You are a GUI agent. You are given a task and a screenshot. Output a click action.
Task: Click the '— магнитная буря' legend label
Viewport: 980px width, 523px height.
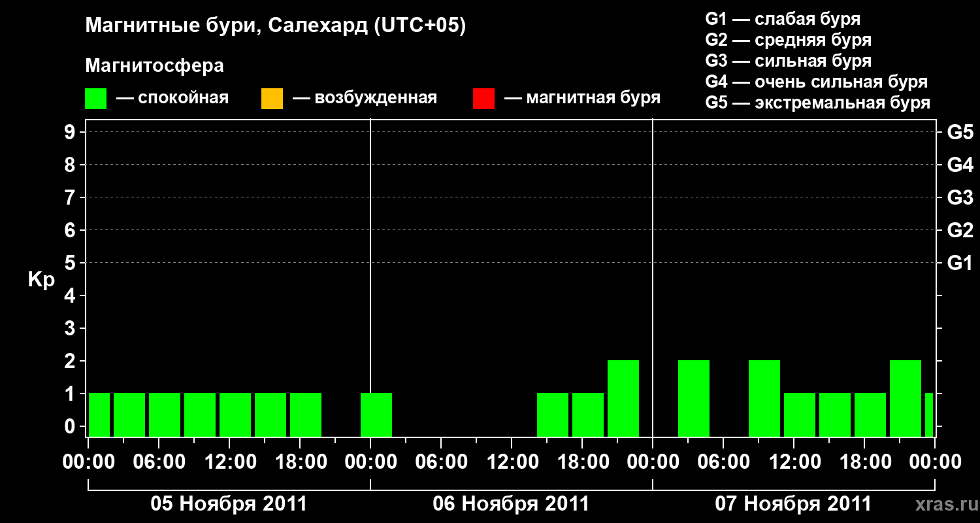click(583, 98)
